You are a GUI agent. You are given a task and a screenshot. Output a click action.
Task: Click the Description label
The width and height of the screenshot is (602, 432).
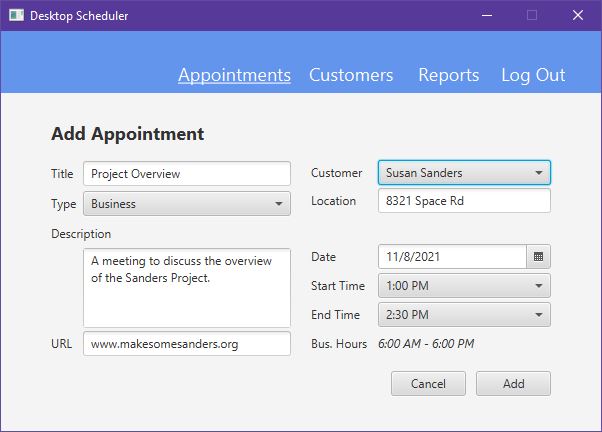(x=81, y=234)
